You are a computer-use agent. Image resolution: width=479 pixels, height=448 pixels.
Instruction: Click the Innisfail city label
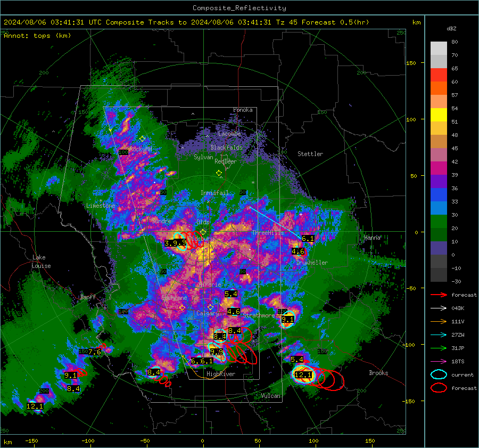tap(214, 193)
